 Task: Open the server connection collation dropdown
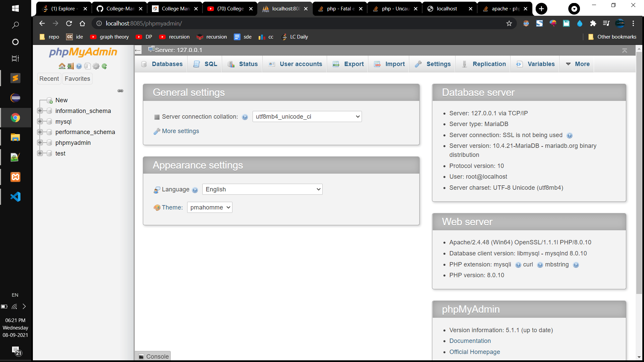pyautogui.click(x=307, y=117)
